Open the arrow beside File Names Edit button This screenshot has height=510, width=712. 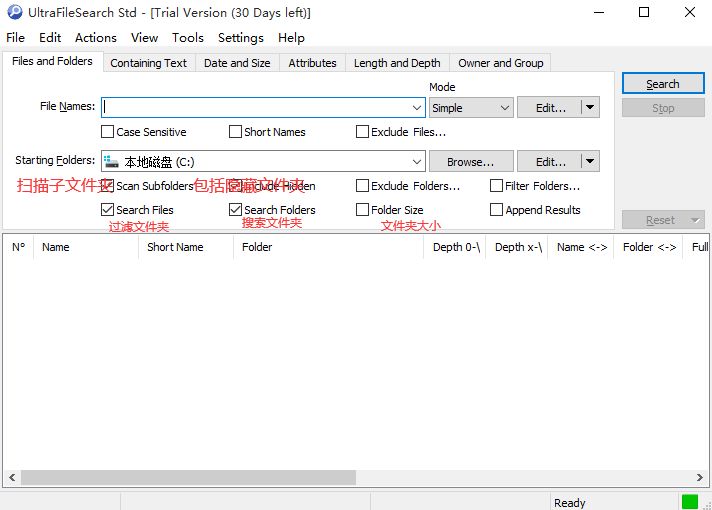[x=590, y=108]
